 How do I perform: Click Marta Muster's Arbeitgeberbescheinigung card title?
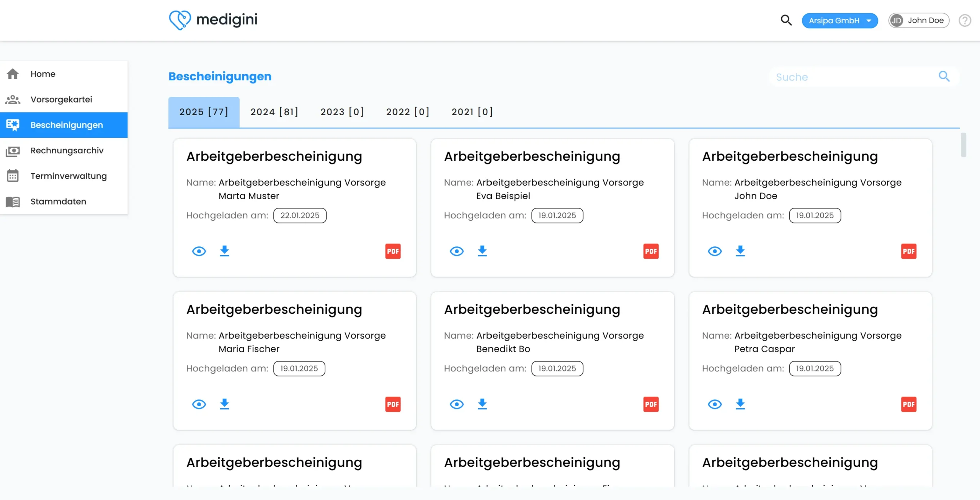(x=274, y=156)
